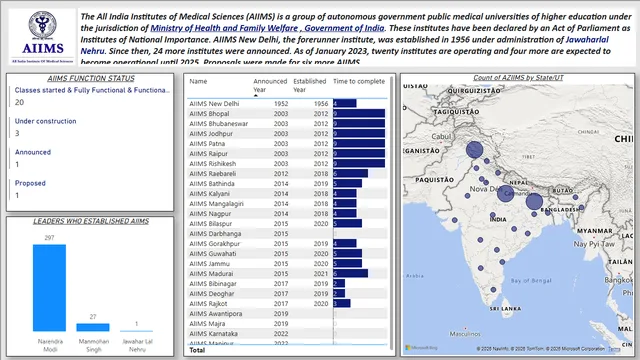This screenshot has height=360, width=640.
Task: Click the Announced status label
Action: 33,152
